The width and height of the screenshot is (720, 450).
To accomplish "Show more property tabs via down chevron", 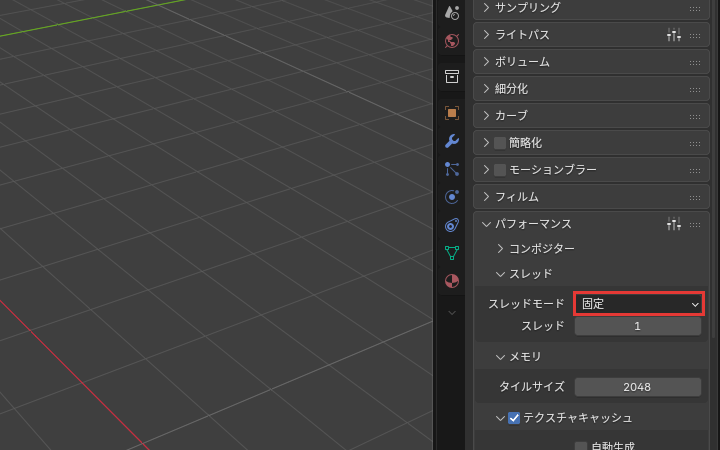I will pyautogui.click(x=452, y=313).
